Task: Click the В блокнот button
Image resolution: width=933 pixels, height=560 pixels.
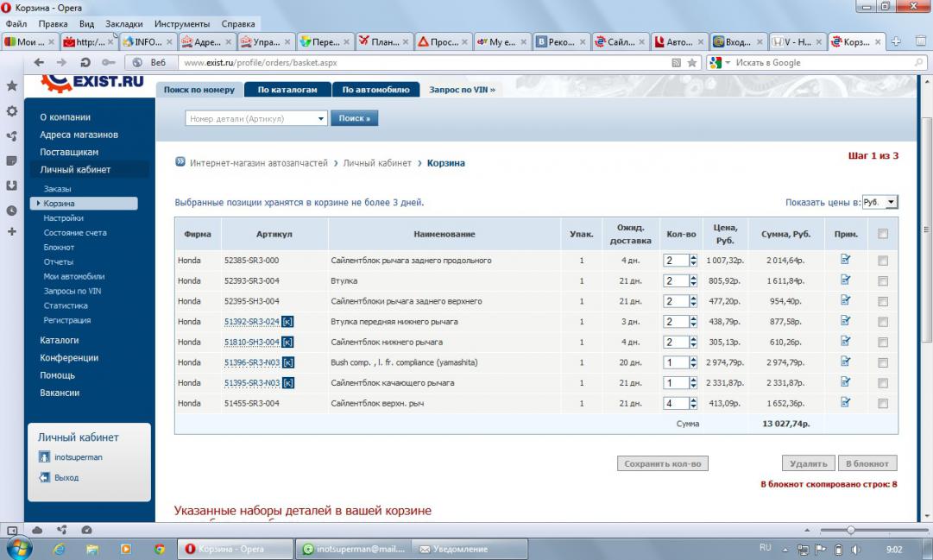Action: pos(867,463)
